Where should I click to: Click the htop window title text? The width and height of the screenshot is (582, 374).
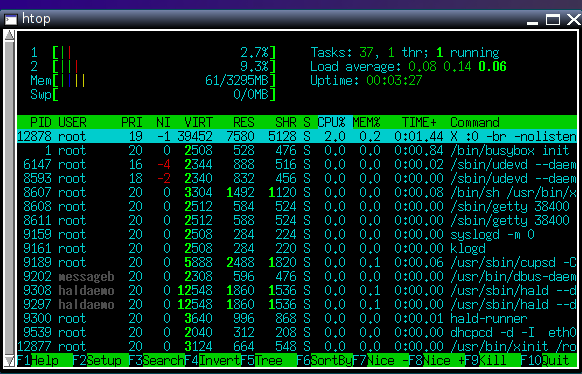tap(36, 19)
